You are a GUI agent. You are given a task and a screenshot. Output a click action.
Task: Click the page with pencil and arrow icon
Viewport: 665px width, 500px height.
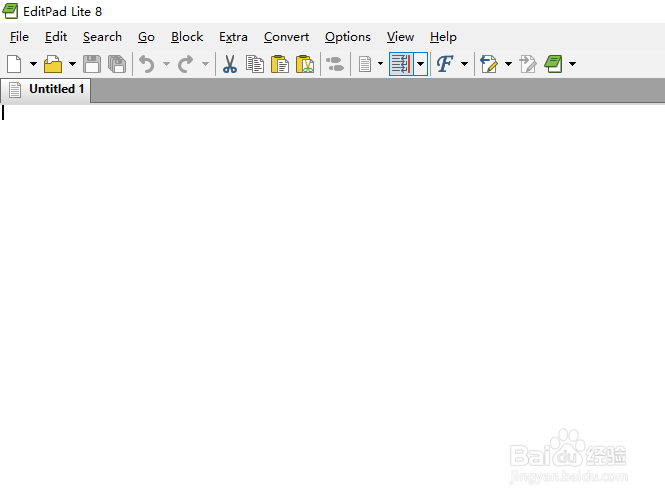pyautogui.click(x=489, y=64)
